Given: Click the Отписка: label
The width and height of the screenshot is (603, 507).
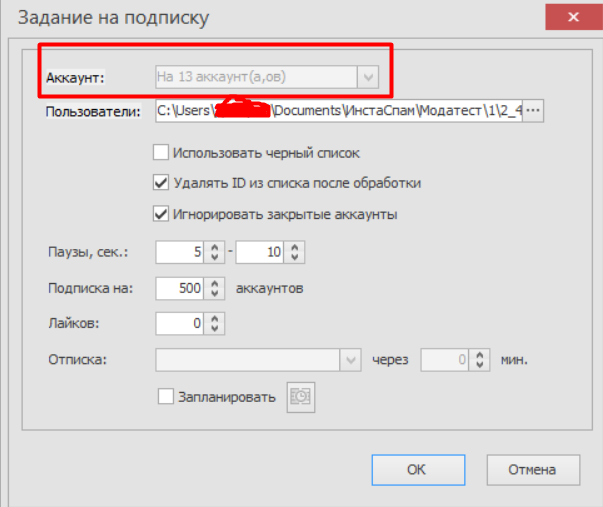Looking at the screenshot, I should tap(77, 360).
